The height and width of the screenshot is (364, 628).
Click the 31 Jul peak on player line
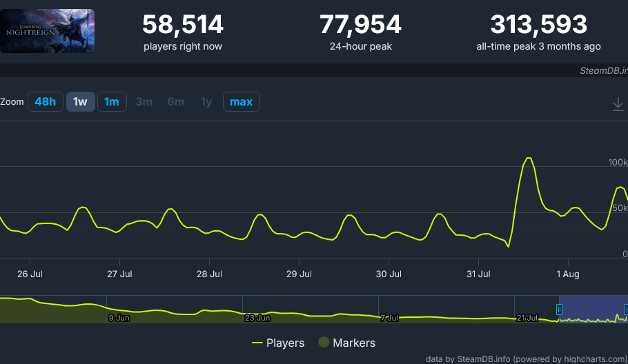tap(529, 159)
